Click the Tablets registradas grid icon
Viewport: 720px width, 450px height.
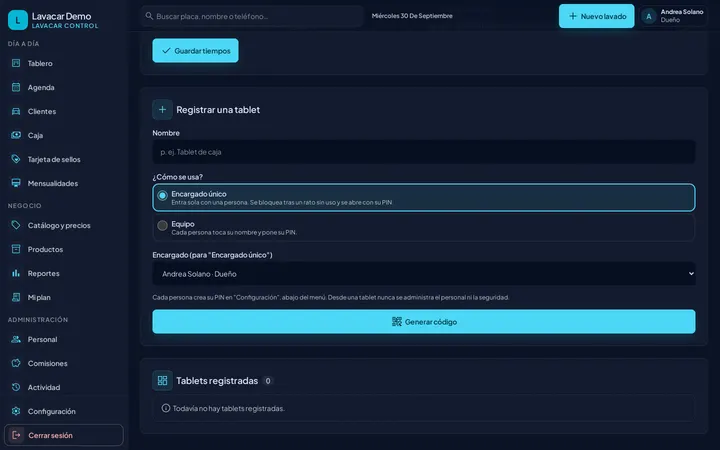click(163, 380)
